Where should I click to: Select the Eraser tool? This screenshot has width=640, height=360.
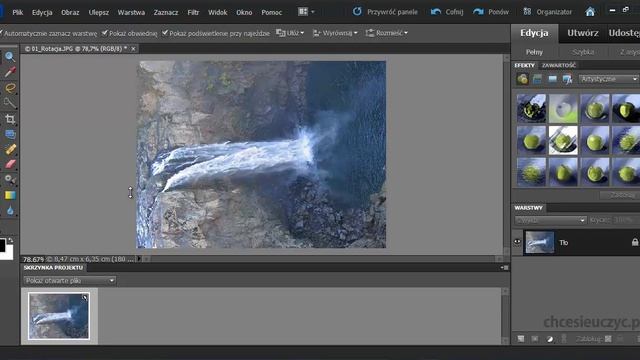(10, 164)
